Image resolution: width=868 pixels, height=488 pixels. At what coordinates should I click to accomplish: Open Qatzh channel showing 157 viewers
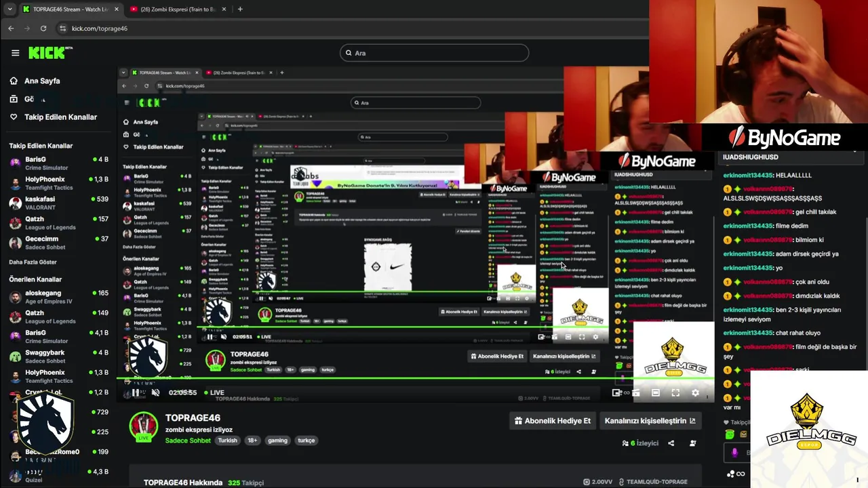pos(59,222)
